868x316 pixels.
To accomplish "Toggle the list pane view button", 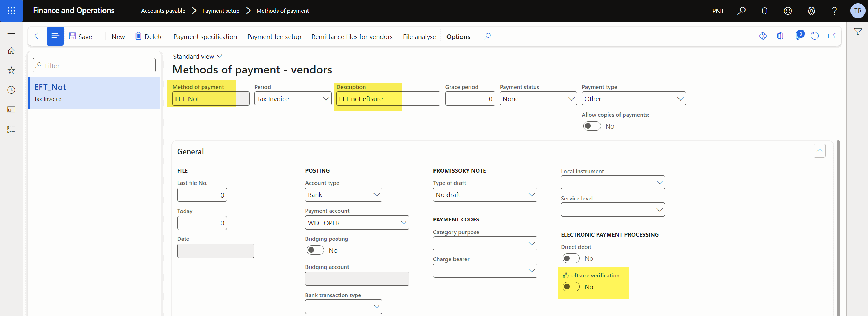I will click(x=55, y=36).
